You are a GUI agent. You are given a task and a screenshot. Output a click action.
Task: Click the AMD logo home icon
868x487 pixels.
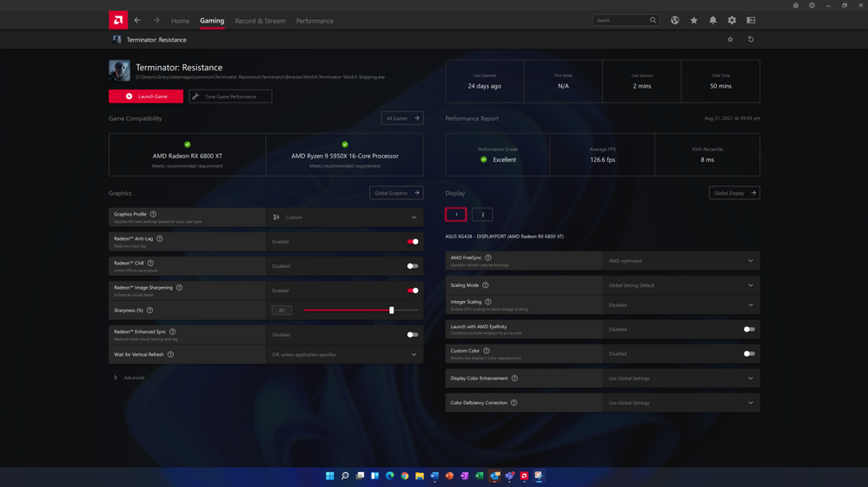[118, 21]
